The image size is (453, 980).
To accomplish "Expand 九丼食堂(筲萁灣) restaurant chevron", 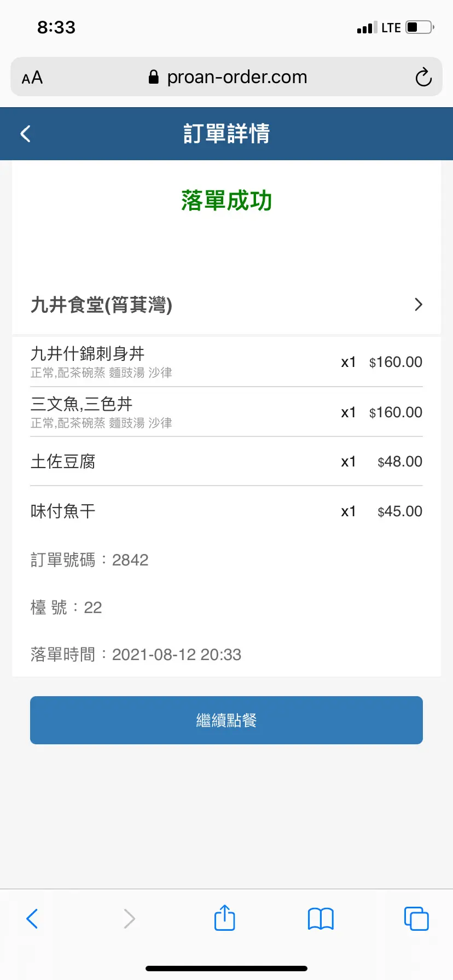I will [419, 305].
